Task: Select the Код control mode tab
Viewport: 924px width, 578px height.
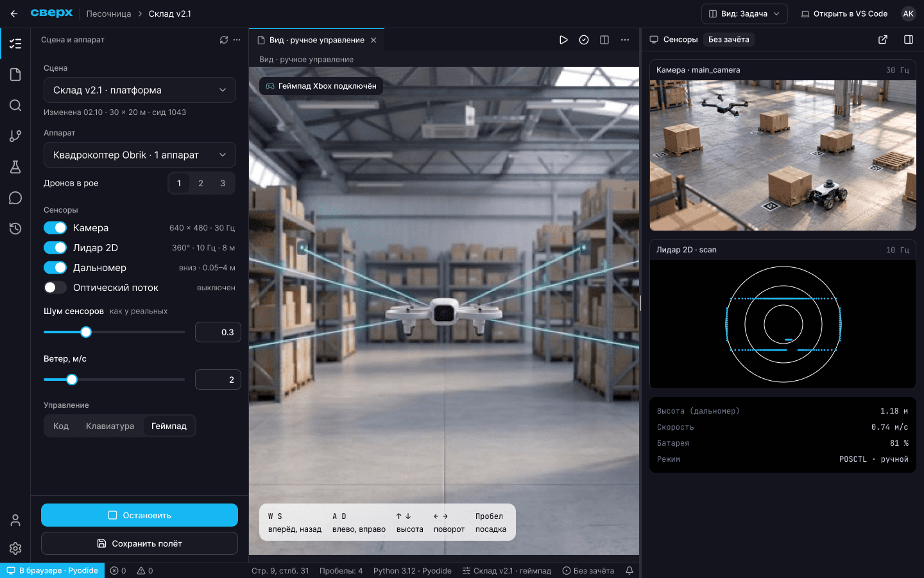Action: coord(61,426)
